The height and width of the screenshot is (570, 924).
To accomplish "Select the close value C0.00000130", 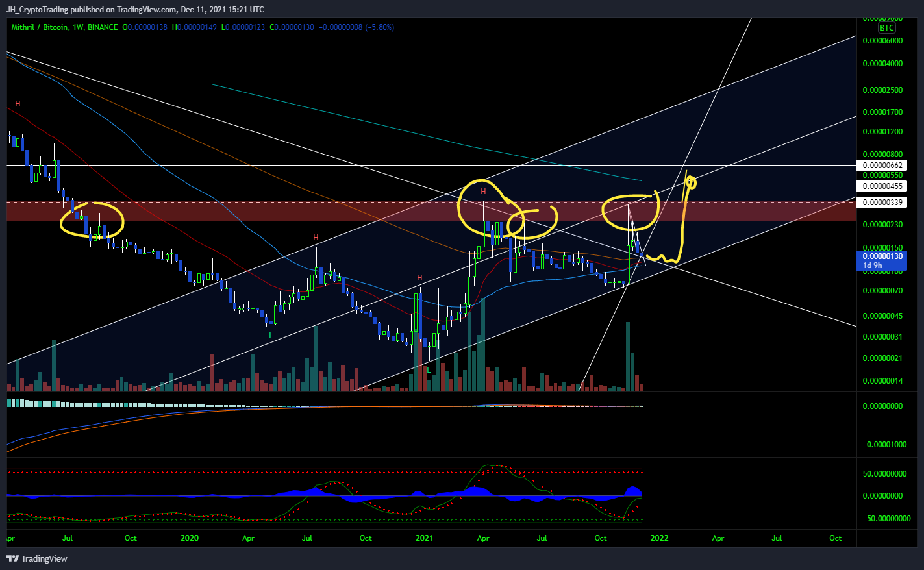I will 292,27.
